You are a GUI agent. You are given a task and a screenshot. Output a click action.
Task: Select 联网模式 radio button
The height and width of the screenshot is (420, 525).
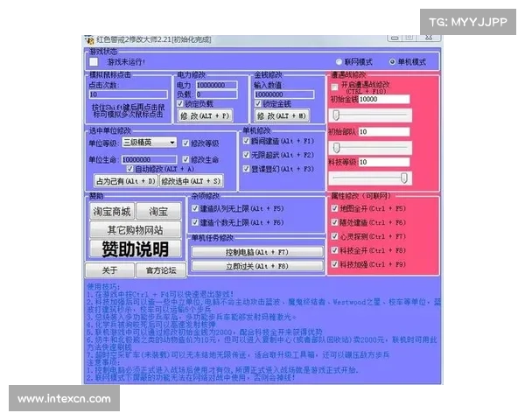(339, 62)
